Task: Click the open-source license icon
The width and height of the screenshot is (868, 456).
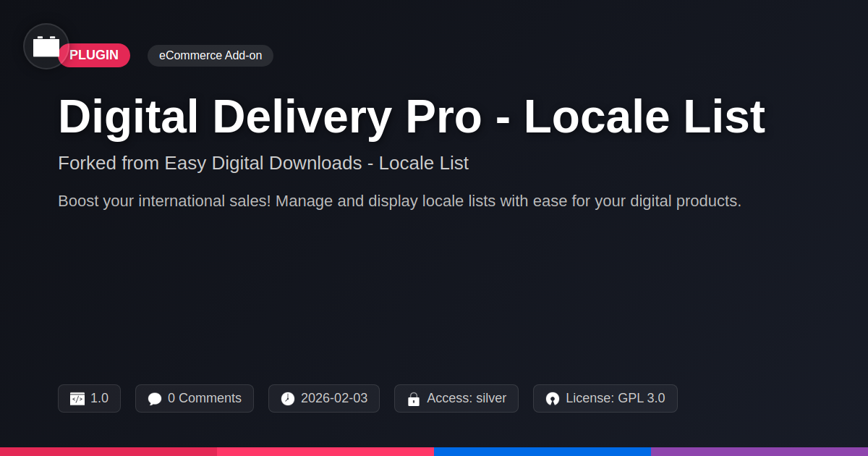Action: coord(553,399)
